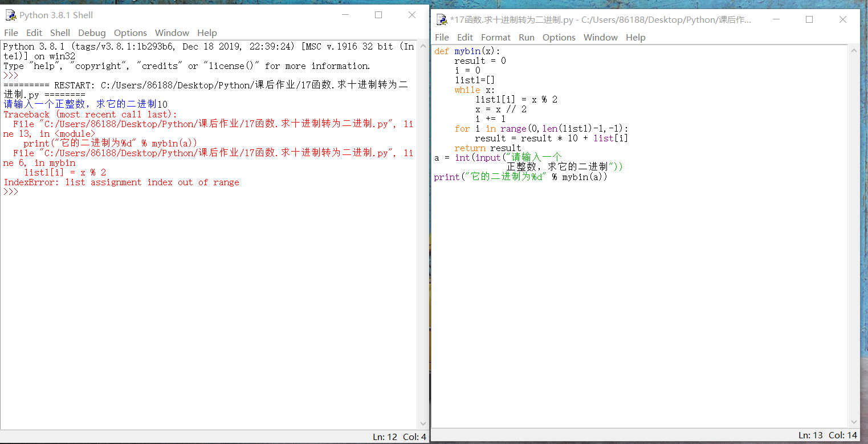Close the Python 3.8.1 Shell window
This screenshot has width=868, height=444.
(x=412, y=15)
